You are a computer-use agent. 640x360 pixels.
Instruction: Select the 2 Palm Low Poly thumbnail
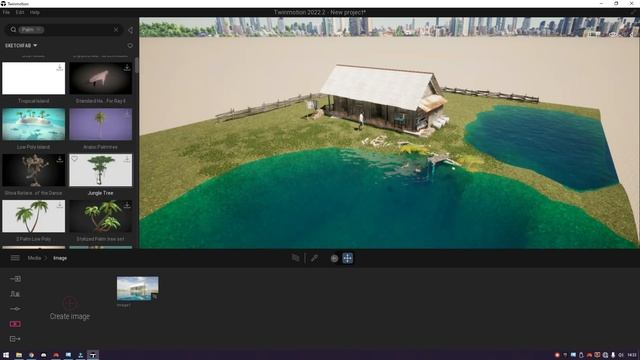[33, 216]
